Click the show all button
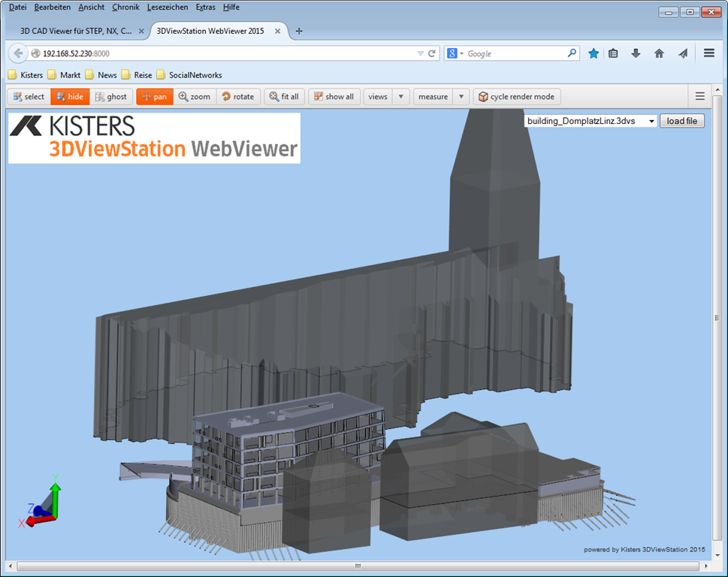This screenshot has height=577, width=728. pos(334,97)
